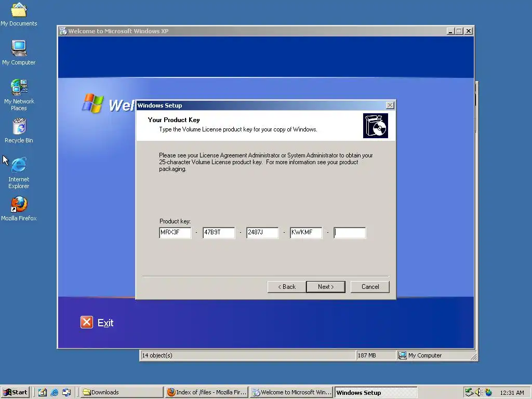Viewport: 532px width, 399px height.
Task: Minimize the Welcome to Windows XP window
Action: (450, 31)
